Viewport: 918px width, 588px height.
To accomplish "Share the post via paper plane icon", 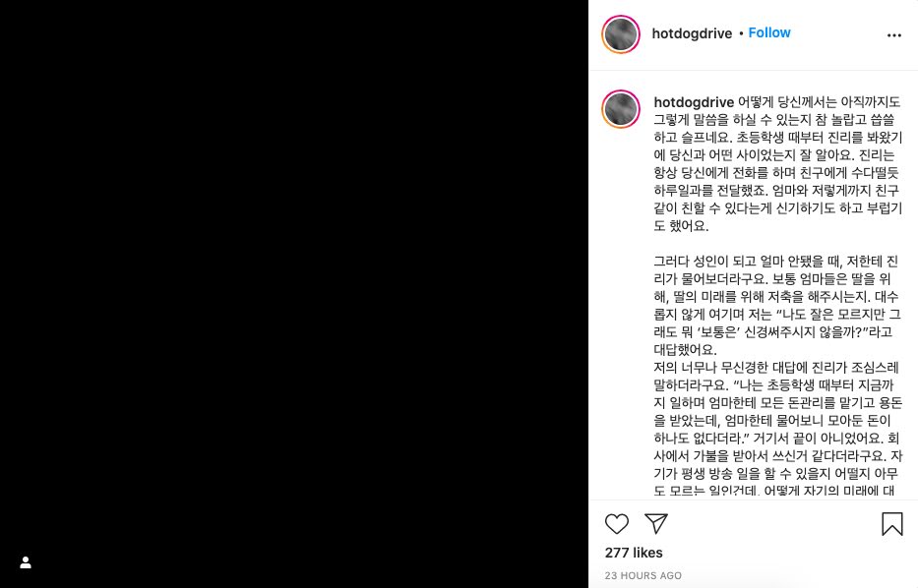I will click(x=655, y=524).
